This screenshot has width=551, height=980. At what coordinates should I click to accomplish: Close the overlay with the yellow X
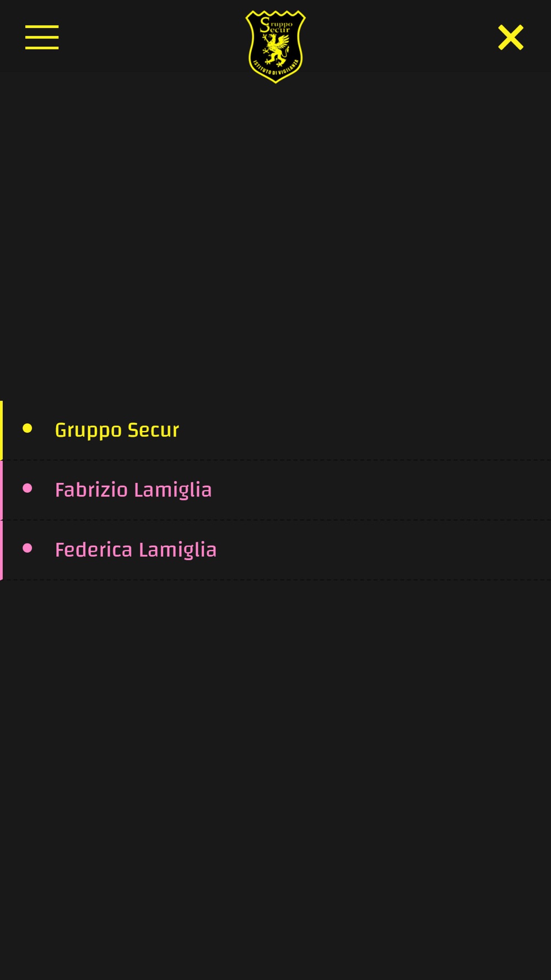511,37
